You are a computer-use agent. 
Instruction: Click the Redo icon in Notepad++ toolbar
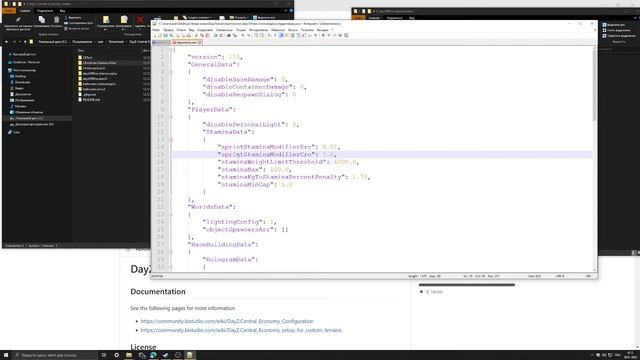pyautogui.click(x=221, y=36)
